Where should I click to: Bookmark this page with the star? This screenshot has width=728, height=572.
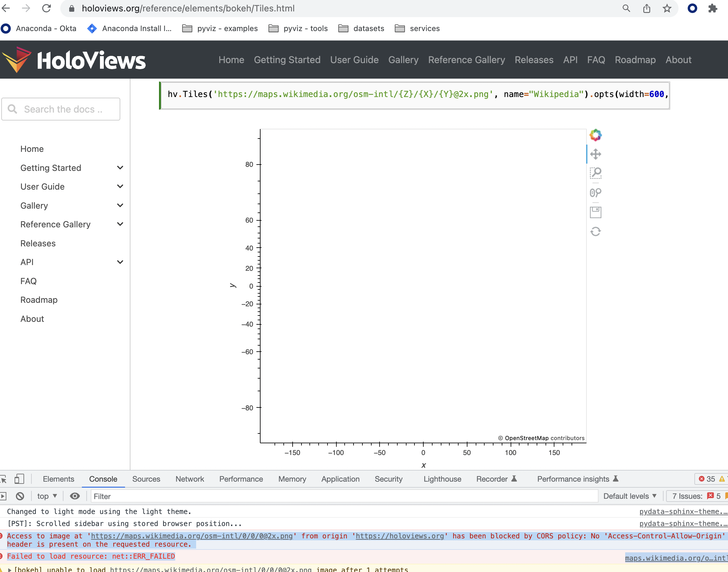[x=667, y=8]
